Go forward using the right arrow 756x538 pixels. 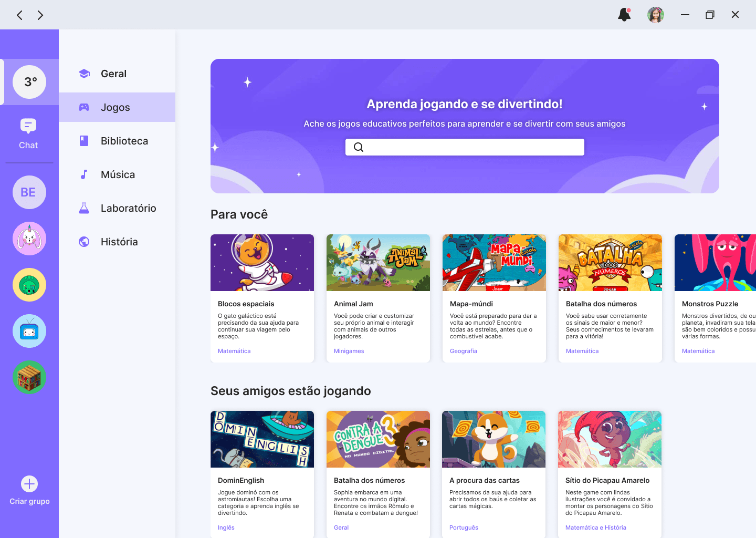(x=40, y=15)
